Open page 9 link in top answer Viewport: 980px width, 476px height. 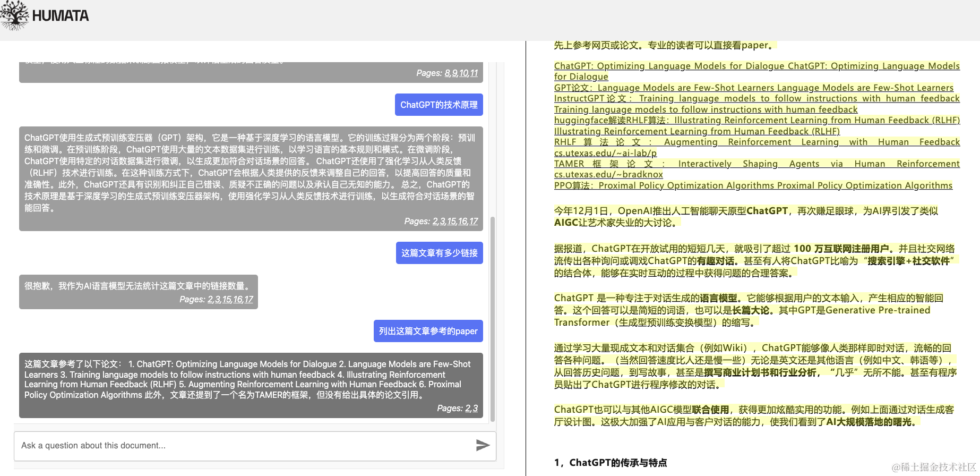tap(454, 73)
